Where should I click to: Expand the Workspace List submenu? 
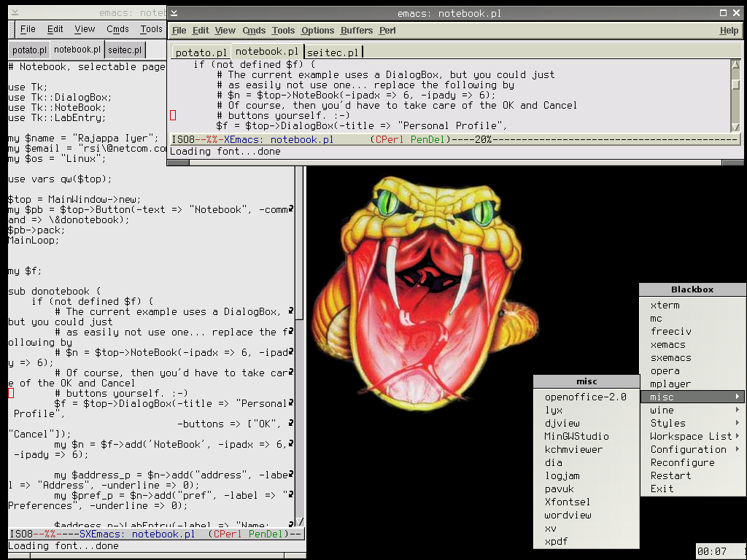coord(693,436)
